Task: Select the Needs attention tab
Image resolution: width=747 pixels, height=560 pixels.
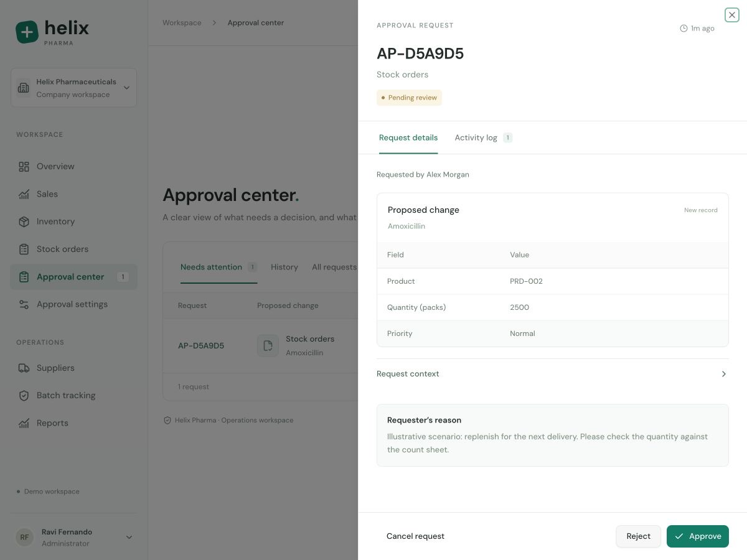Action: pyautogui.click(x=218, y=267)
